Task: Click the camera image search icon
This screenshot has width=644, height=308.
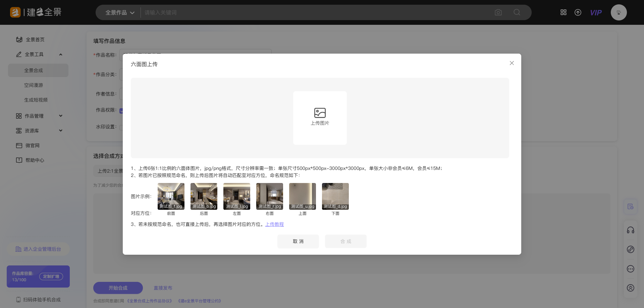Action: pyautogui.click(x=498, y=12)
